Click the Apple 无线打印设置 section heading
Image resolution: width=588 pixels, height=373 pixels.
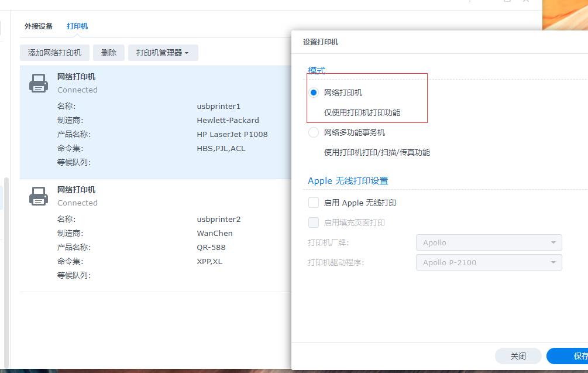pyautogui.click(x=348, y=180)
